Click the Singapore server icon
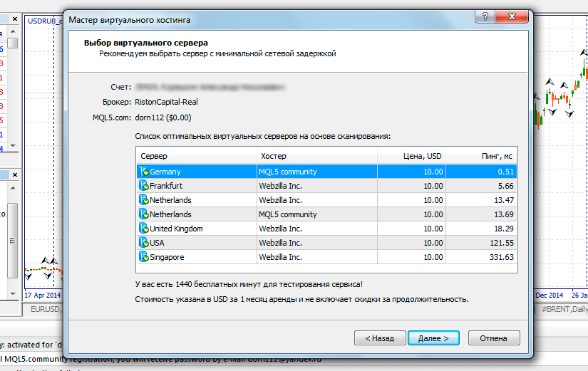588x371 pixels. (x=144, y=257)
